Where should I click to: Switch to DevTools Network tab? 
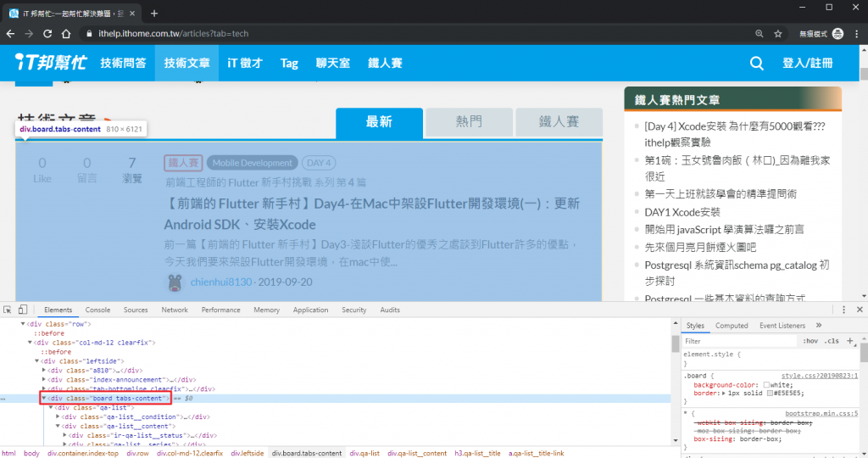point(175,310)
